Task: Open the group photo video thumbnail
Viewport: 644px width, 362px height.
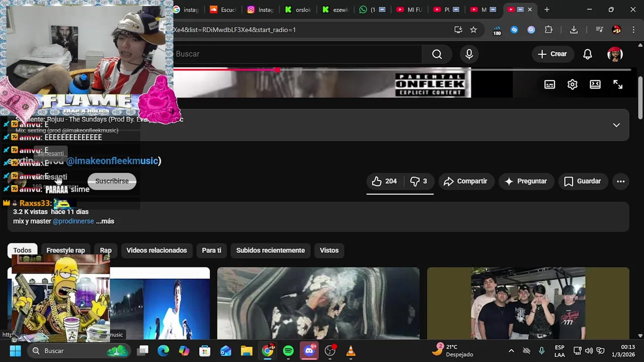Action: click(528, 304)
